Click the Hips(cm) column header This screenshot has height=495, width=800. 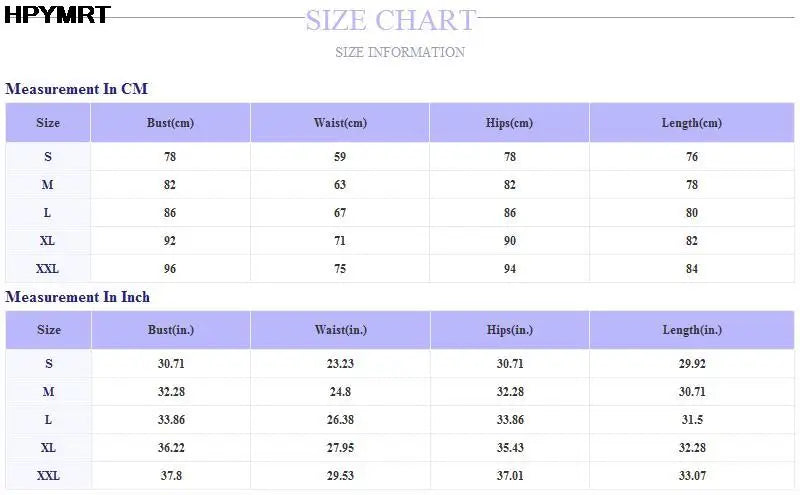point(509,123)
